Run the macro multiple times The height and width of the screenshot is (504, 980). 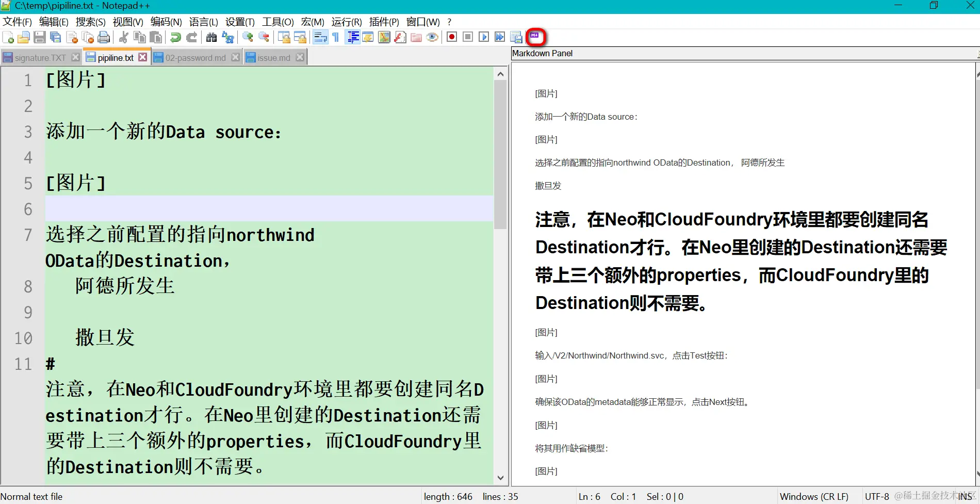500,37
